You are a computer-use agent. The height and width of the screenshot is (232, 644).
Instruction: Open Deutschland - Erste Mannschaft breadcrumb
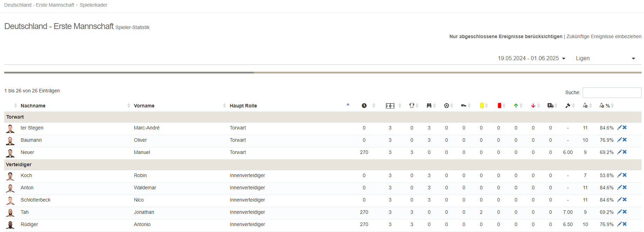click(x=39, y=5)
